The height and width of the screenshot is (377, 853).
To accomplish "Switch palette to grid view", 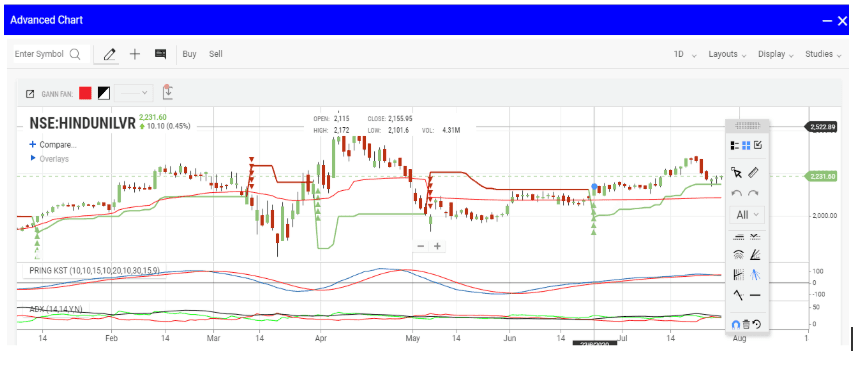I will click(746, 145).
